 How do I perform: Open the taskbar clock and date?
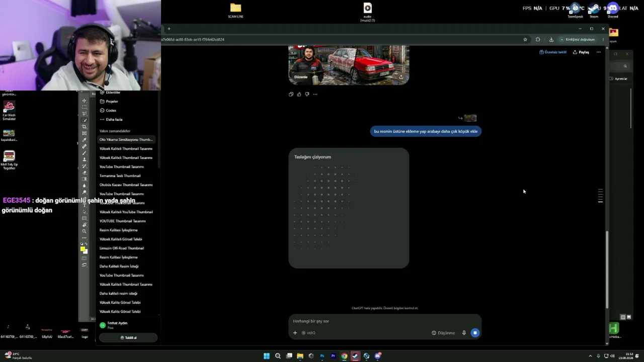(626, 356)
